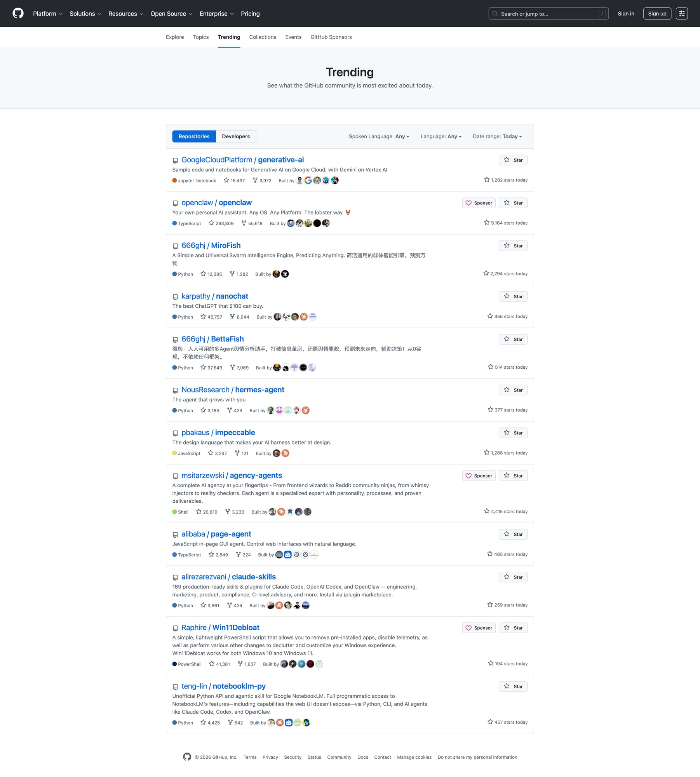The height and width of the screenshot is (777, 700).
Task: Switch to Developers trending view
Action: point(236,136)
